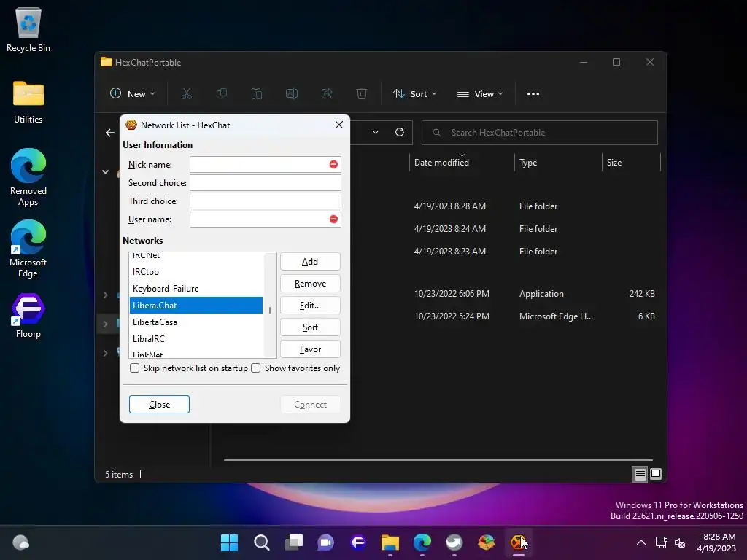The image size is (747, 560).
Task: Launch Microsoft Edge from the desktop
Action: [x=28, y=249]
